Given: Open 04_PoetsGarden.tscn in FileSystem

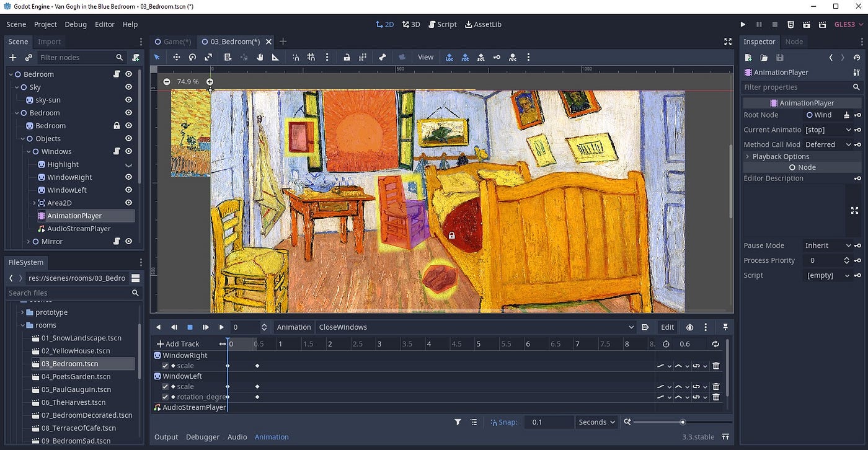Looking at the screenshot, I should (76, 377).
